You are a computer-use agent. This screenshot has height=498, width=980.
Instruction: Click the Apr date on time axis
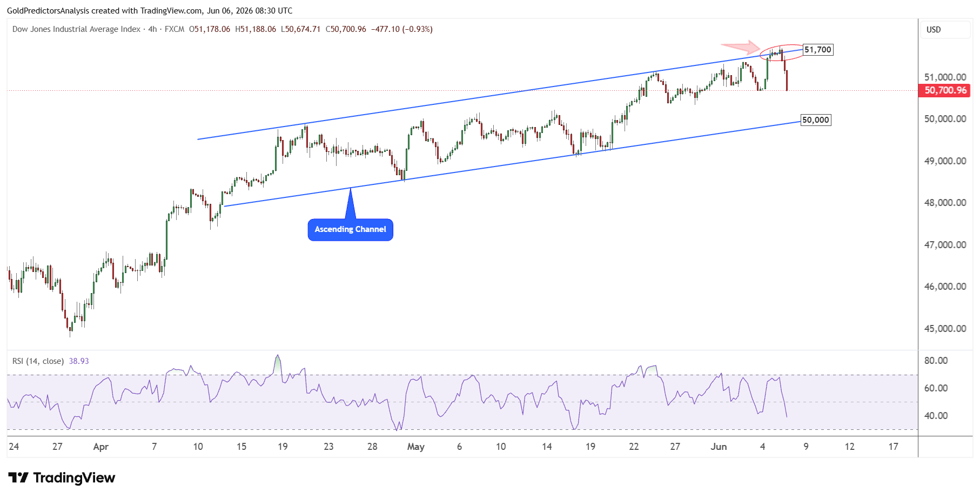pyautogui.click(x=101, y=447)
